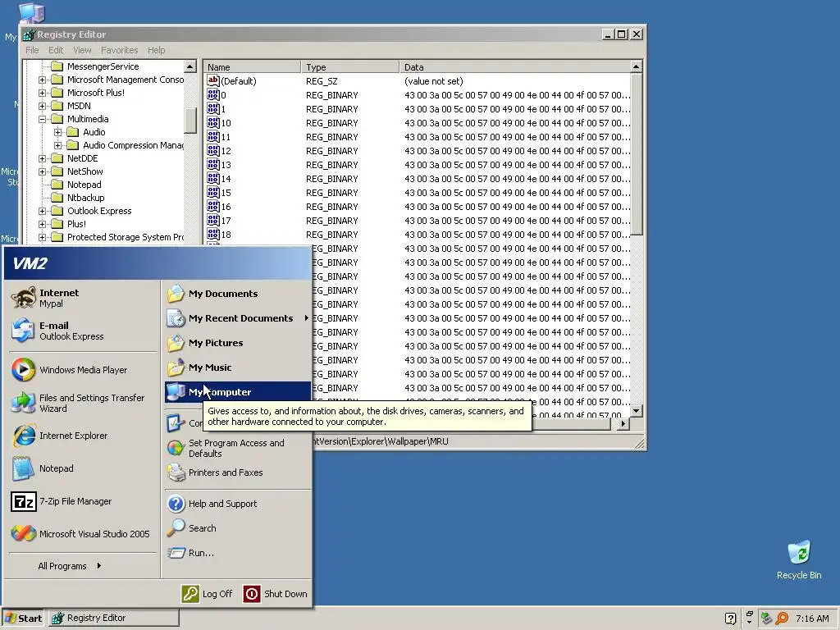Open Notepad from Start menu
This screenshot has width=840, height=630.
point(83,468)
